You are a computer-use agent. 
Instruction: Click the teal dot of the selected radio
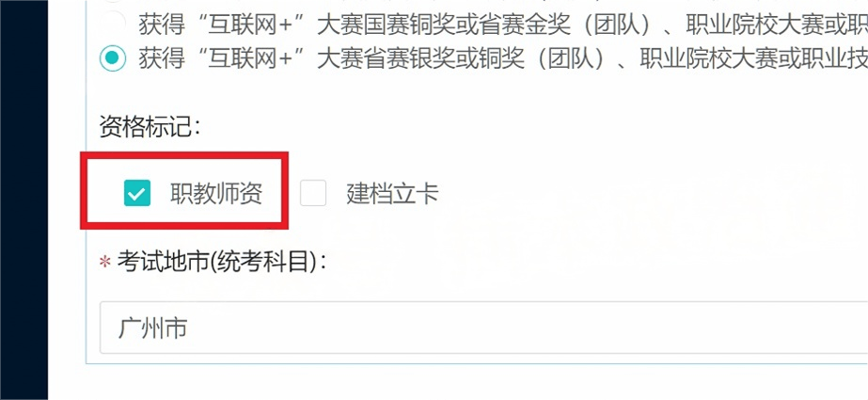113,57
